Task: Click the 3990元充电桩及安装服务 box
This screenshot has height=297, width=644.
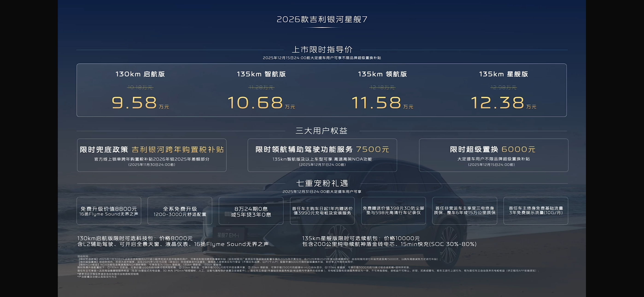Action: coord(322,211)
